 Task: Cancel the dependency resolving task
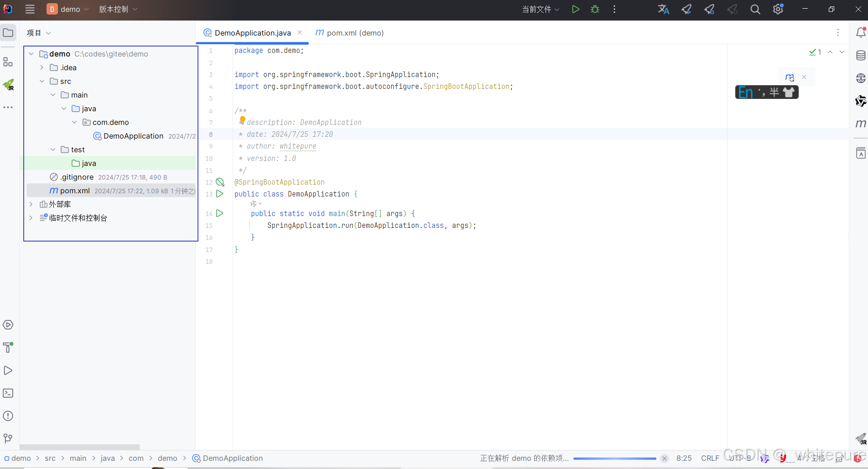[665, 459]
